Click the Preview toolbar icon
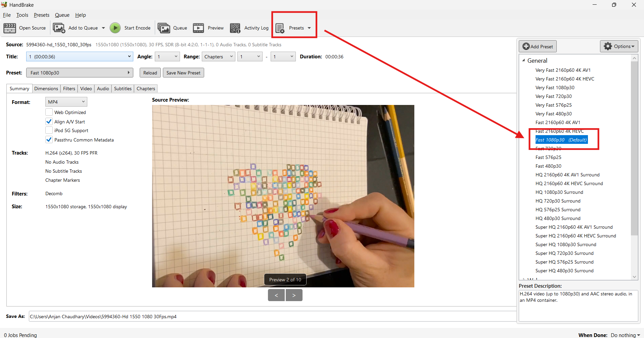Screen dimensions: 644x338 coord(198,28)
